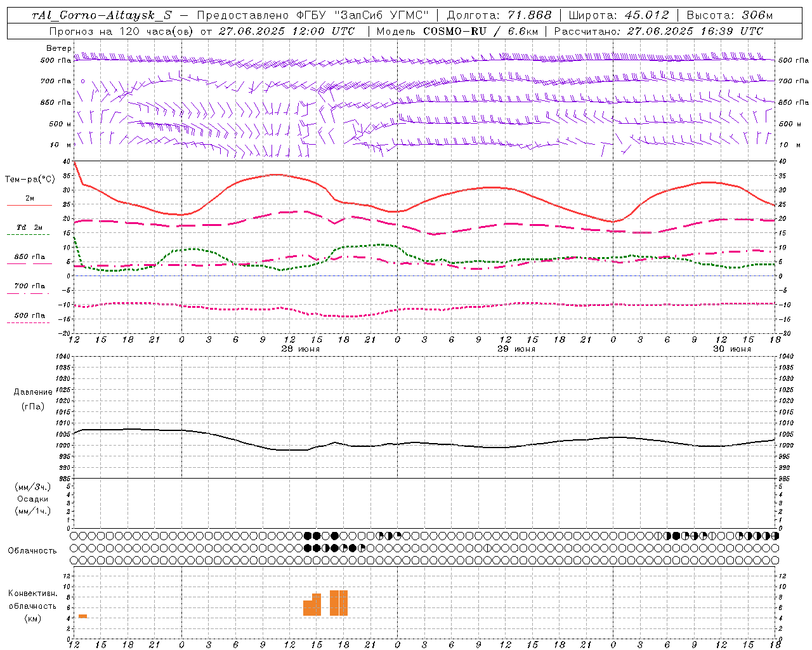
Task: Click the 28 июня date label
Action: coord(300,349)
